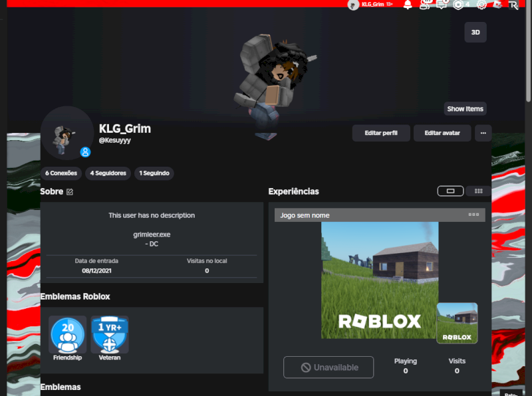Click the small game icon thumbnail

457,323
